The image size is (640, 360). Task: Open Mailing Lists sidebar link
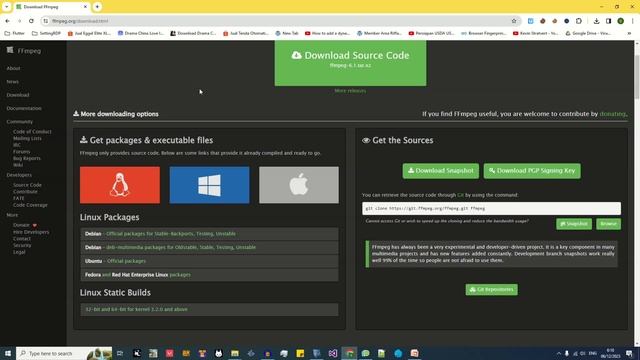27,138
